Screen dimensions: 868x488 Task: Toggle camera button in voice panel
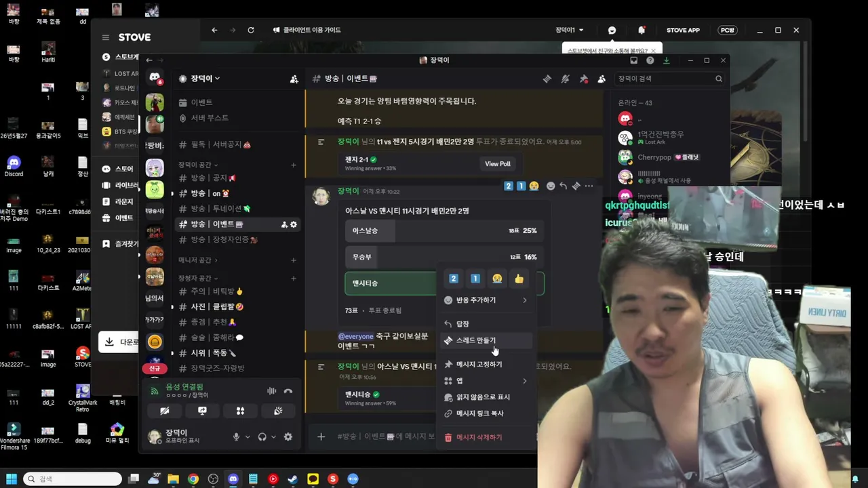[x=165, y=411]
